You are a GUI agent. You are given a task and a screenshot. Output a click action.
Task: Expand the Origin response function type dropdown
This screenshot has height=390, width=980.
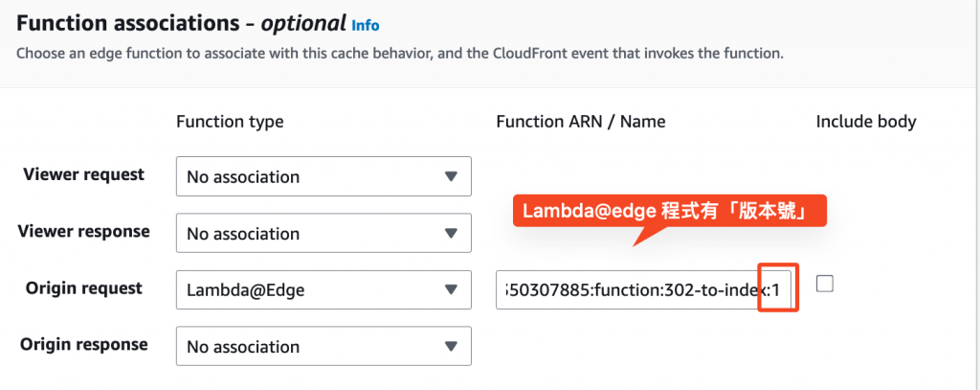coord(323,346)
